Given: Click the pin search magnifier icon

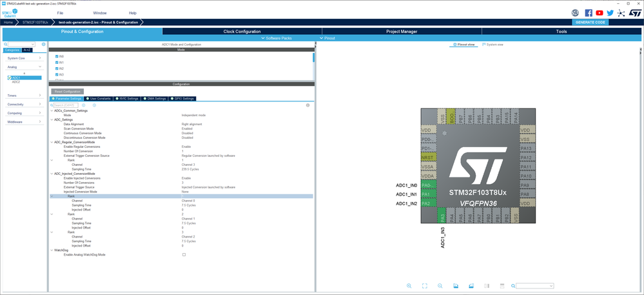Looking at the screenshot, I should (x=513, y=285).
